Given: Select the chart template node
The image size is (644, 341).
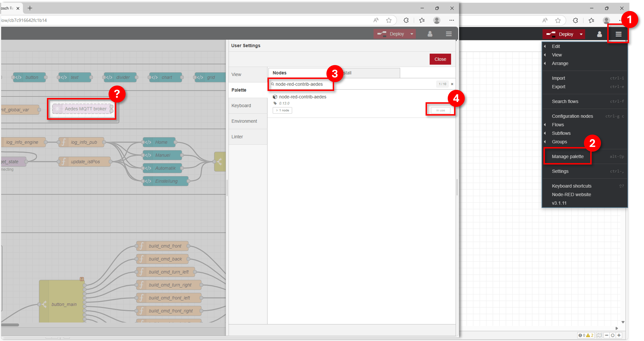Looking at the screenshot, I should pos(166,77).
